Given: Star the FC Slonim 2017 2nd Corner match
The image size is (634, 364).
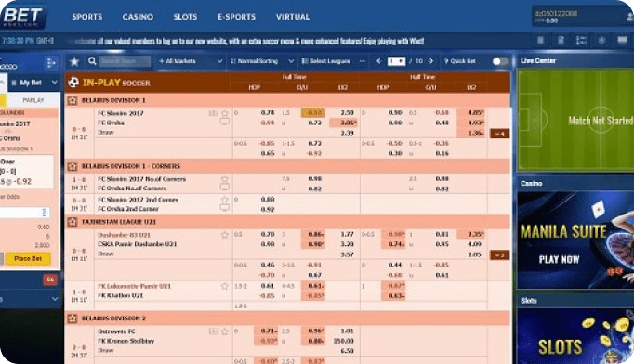Looking at the screenshot, I should click(x=225, y=200).
